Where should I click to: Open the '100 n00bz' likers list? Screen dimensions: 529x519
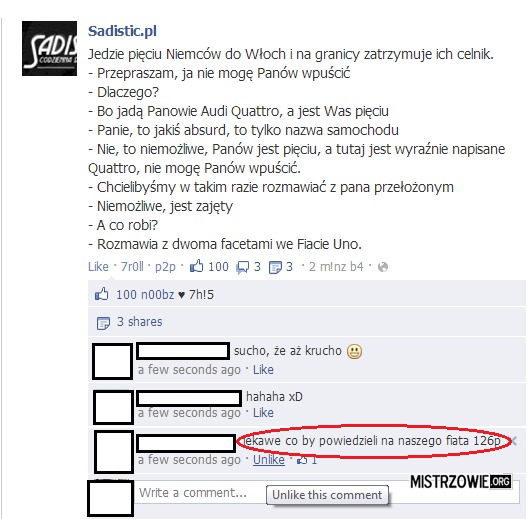click(145, 295)
